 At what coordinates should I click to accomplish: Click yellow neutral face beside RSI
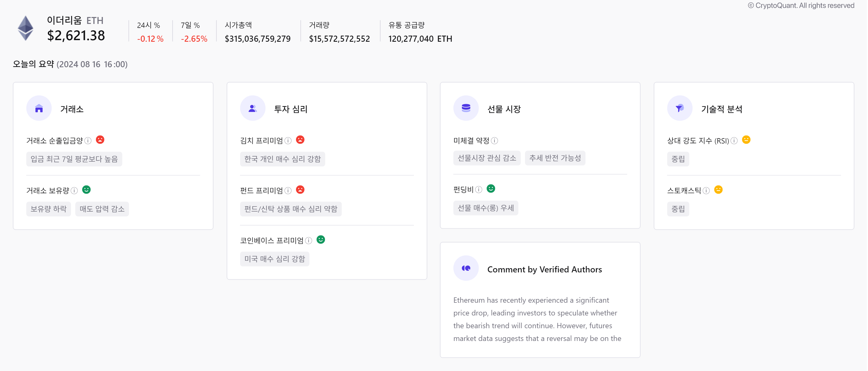tap(746, 140)
